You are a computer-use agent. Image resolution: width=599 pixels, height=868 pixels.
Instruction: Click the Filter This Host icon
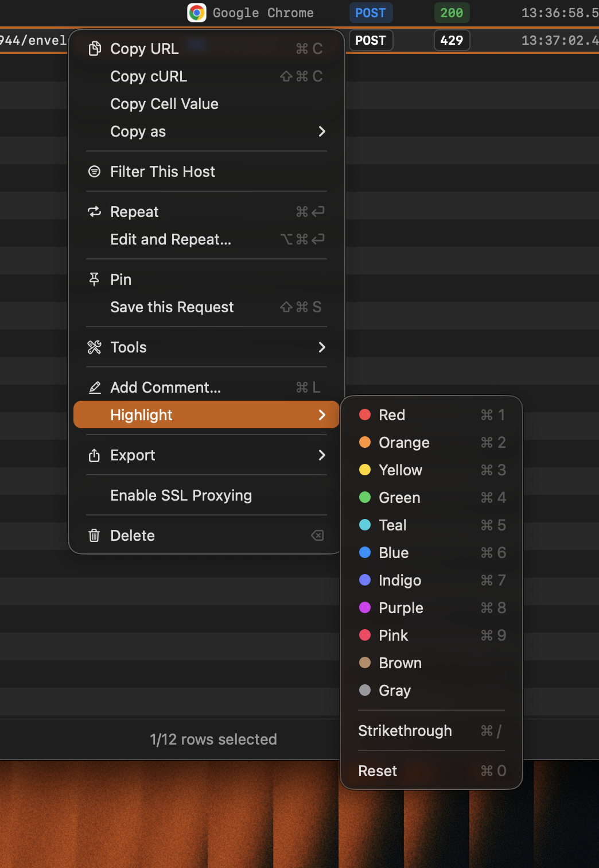pyautogui.click(x=94, y=172)
